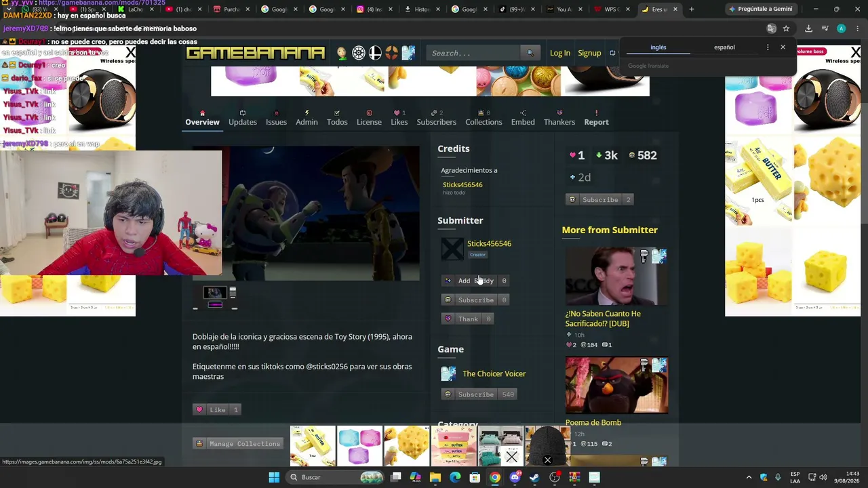The image size is (868, 488).
Task: Click the Log In link
Action: click(x=560, y=53)
